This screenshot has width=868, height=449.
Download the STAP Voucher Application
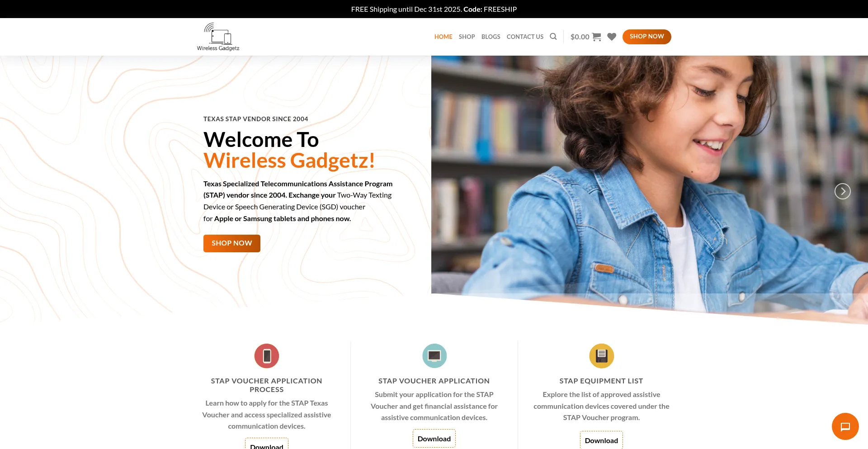coord(434,439)
